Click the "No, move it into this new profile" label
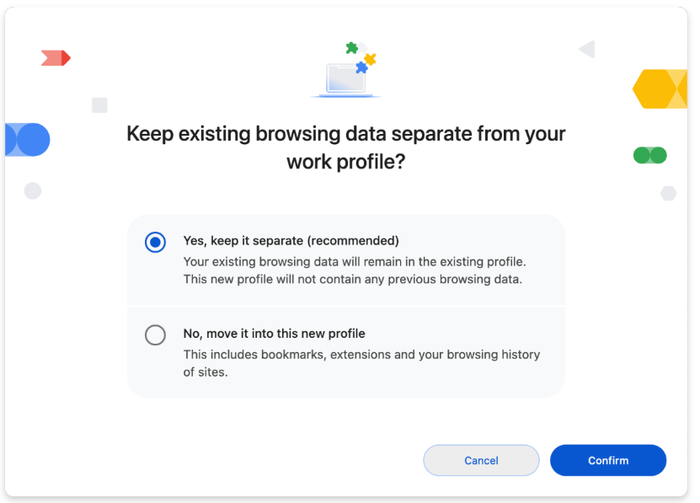The height and width of the screenshot is (503, 700). coord(274,334)
